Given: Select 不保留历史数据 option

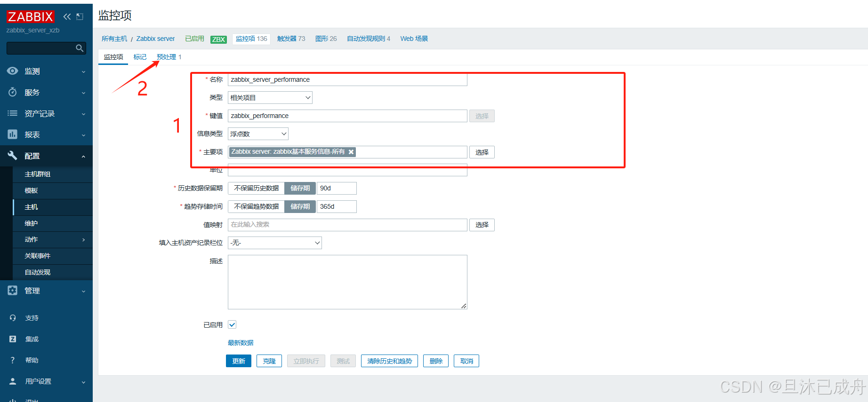Looking at the screenshot, I should click(x=257, y=188).
